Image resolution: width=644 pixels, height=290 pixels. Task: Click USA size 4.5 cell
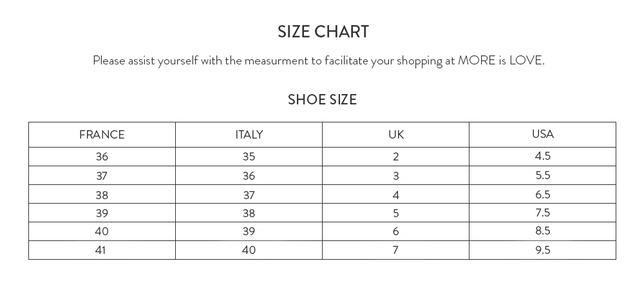coord(542,156)
